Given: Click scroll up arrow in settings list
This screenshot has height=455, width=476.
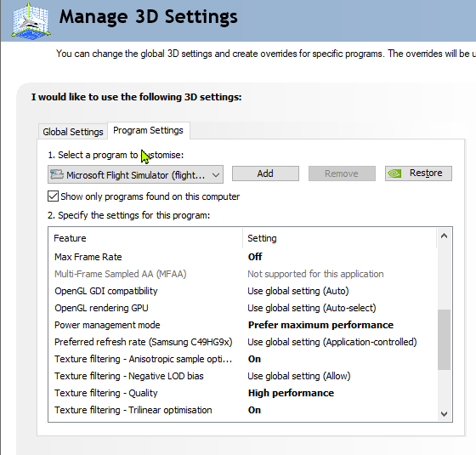Looking at the screenshot, I should (x=444, y=236).
